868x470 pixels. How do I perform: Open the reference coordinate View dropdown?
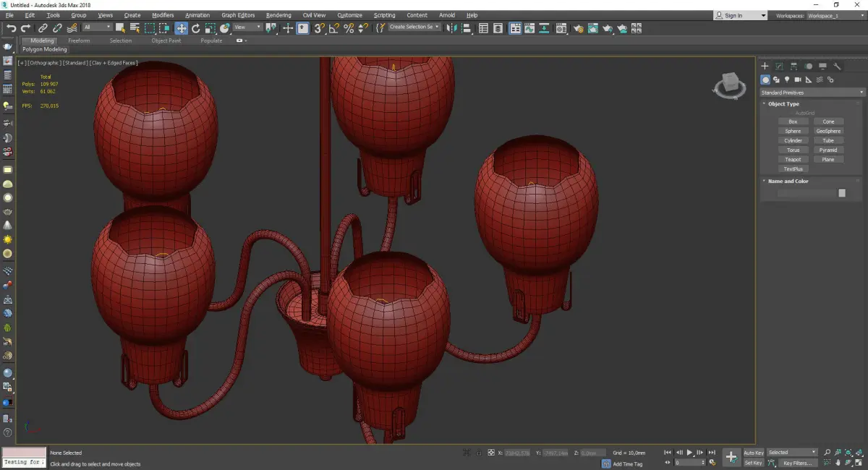click(x=247, y=27)
